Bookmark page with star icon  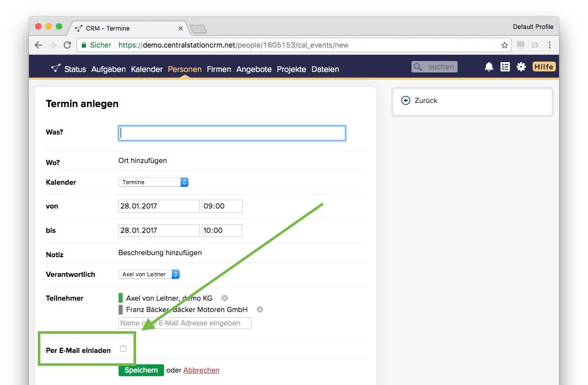pyautogui.click(x=505, y=45)
